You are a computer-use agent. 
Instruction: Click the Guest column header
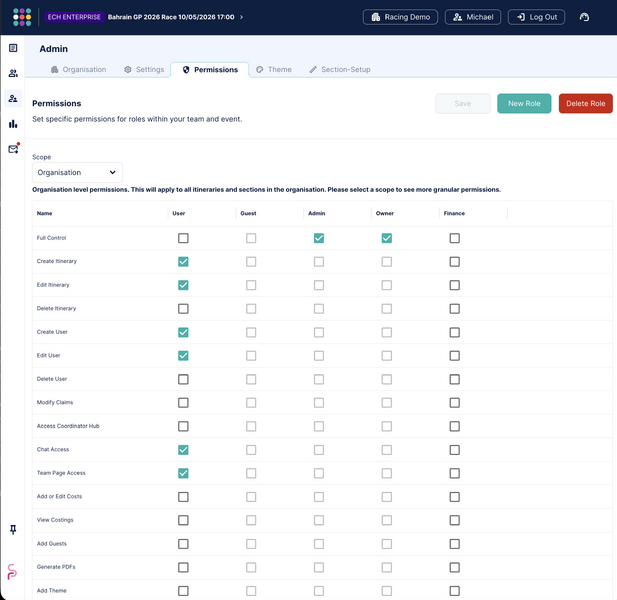pos(248,213)
